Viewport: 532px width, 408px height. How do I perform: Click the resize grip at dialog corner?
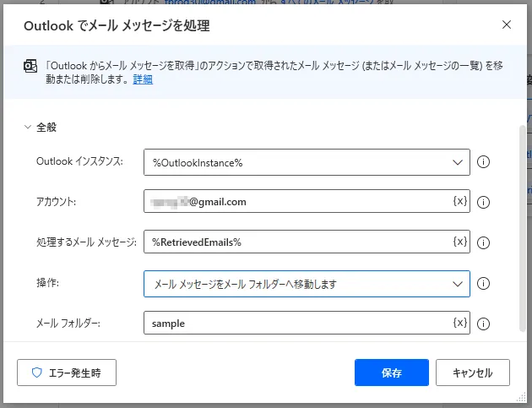(x=521, y=398)
